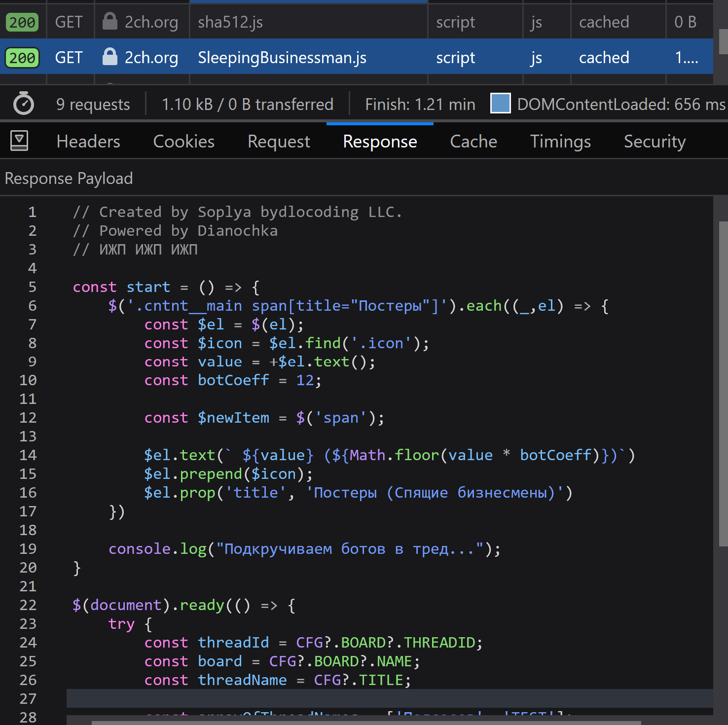728x725 pixels.
Task: Click the 200 status badge for SleepingBusinessman.js
Action: pyautogui.click(x=22, y=58)
